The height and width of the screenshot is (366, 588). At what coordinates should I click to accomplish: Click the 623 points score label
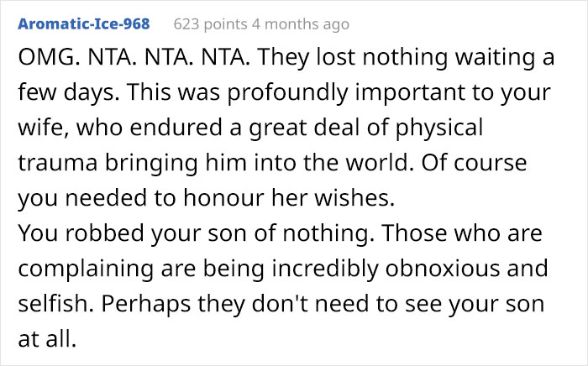tap(210, 24)
